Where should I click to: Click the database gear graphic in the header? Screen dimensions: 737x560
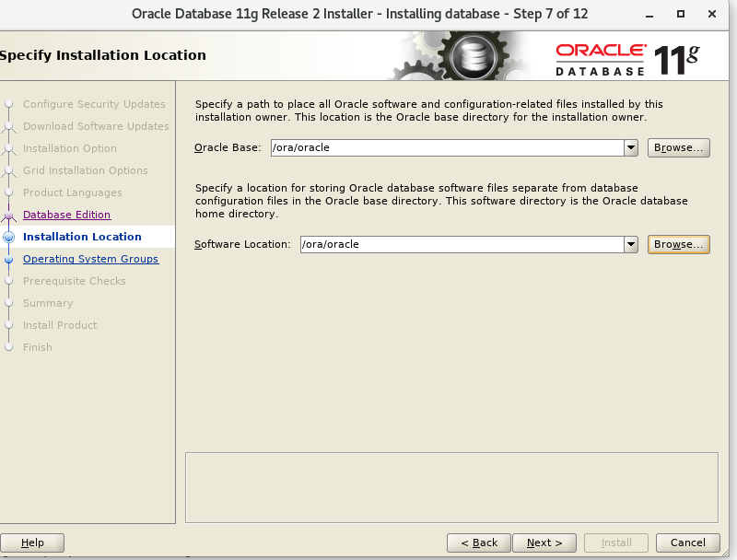click(x=473, y=56)
